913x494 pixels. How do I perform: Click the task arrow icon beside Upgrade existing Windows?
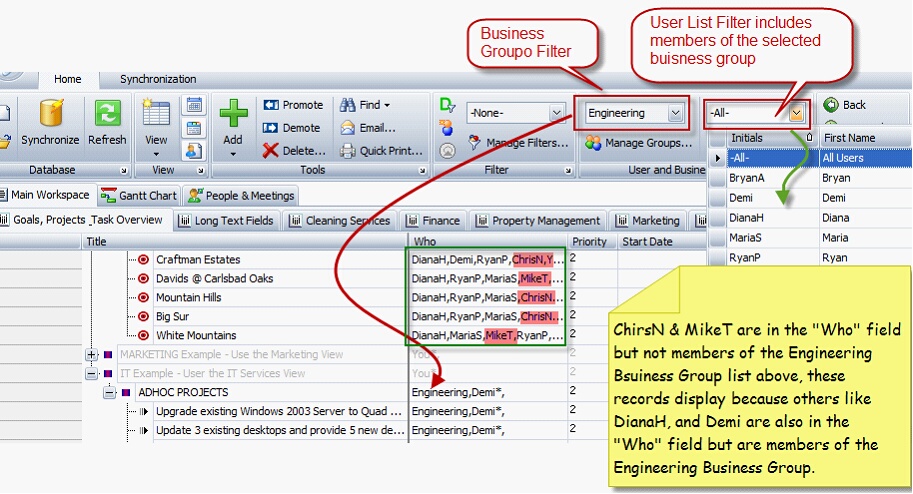(x=144, y=412)
